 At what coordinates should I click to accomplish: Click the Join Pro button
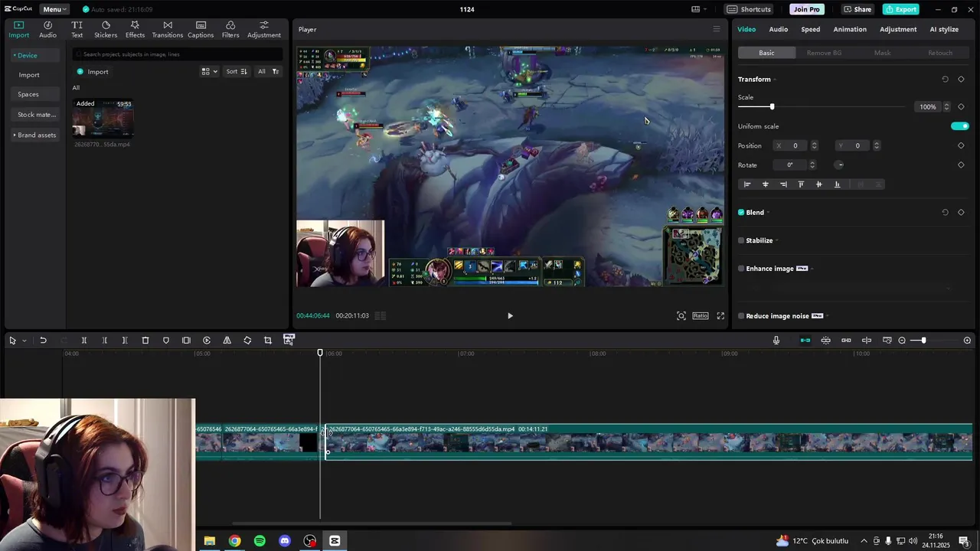tap(807, 9)
